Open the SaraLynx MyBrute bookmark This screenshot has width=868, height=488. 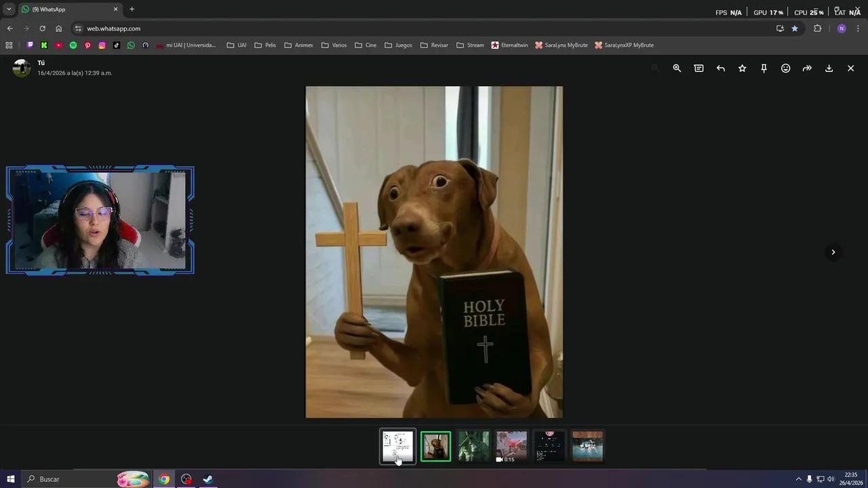tap(561, 45)
